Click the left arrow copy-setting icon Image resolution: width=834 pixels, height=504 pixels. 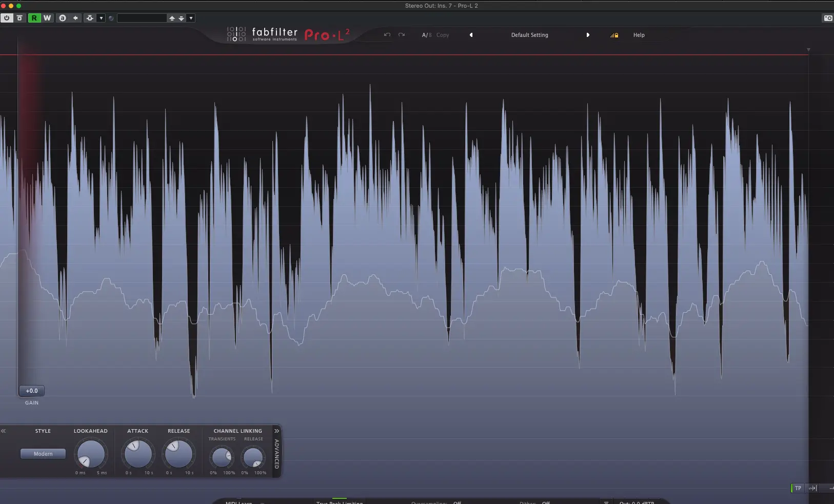pyautogui.click(x=75, y=18)
